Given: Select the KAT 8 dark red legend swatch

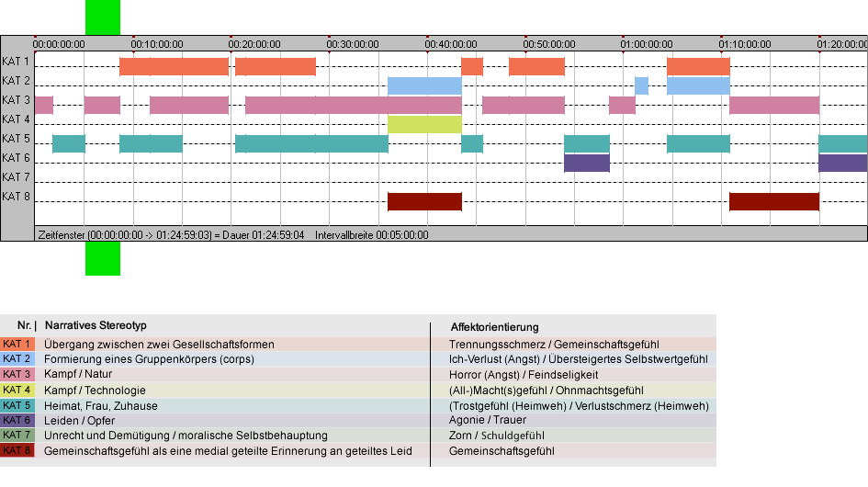Looking at the screenshot, I should click(17, 450).
